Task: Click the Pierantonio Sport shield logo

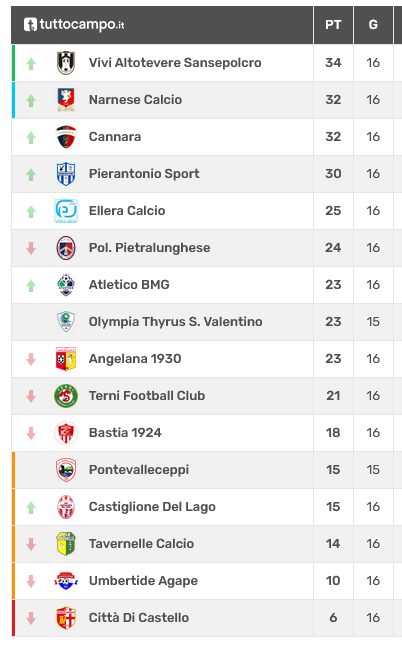Action: [66, 174]
